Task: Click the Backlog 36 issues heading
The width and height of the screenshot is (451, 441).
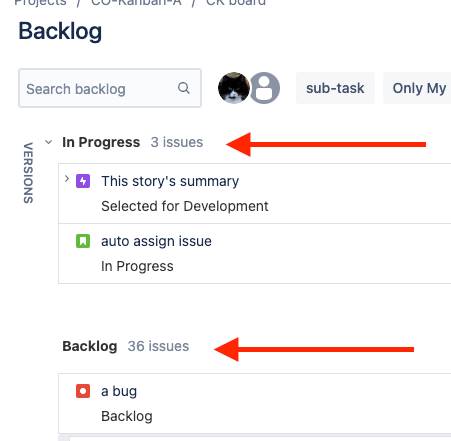Action: (x=126, y=346)
